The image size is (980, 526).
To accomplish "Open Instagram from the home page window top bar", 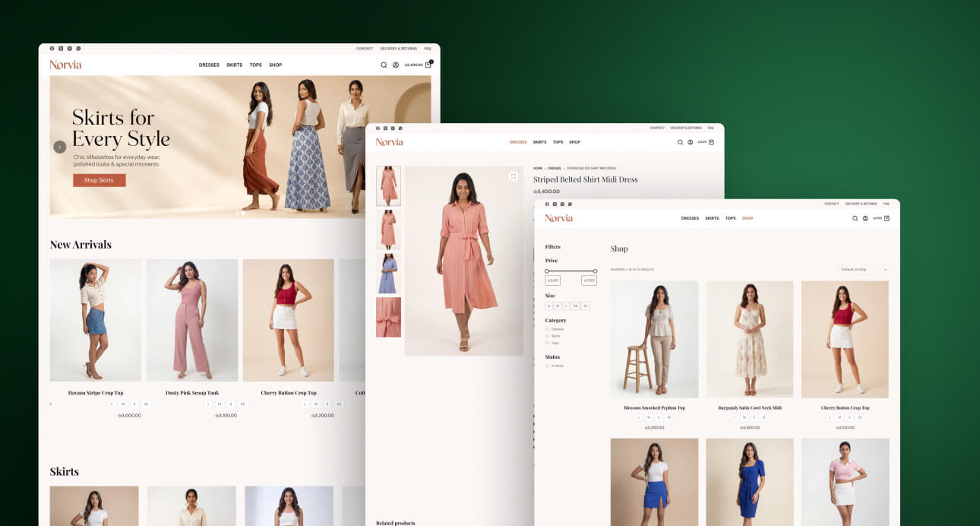I will (70, 49).
